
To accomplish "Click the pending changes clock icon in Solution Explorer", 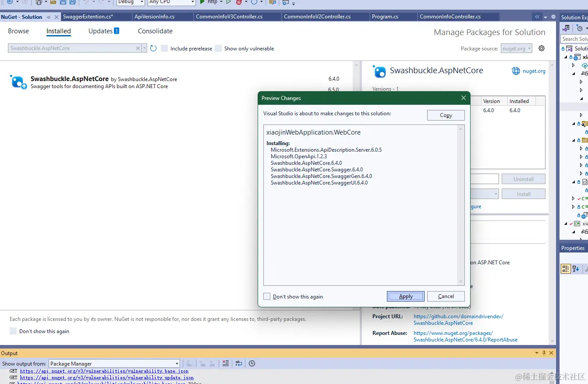I will [580, 28].
